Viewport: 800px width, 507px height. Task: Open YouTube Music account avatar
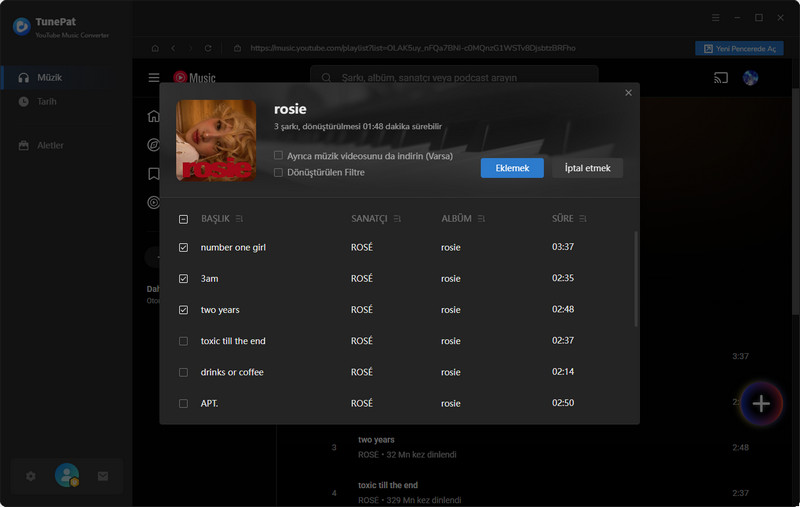point(750,78)
